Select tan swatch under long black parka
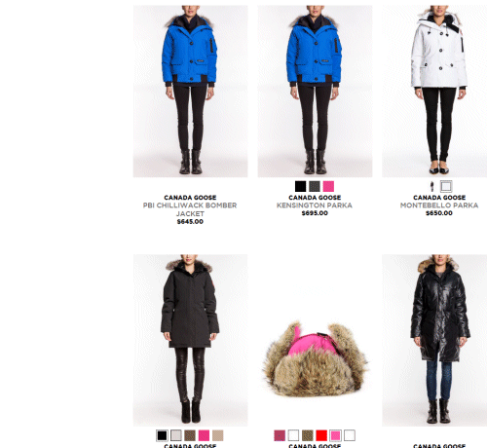 point(218,435)
